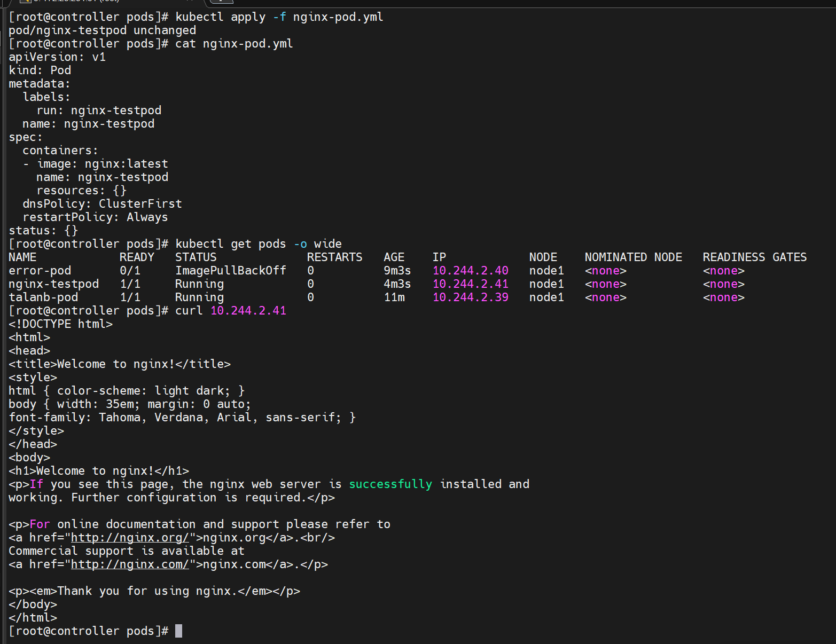Click the 'restartPolicy: Always' line
836x644 pixels.
95,217
